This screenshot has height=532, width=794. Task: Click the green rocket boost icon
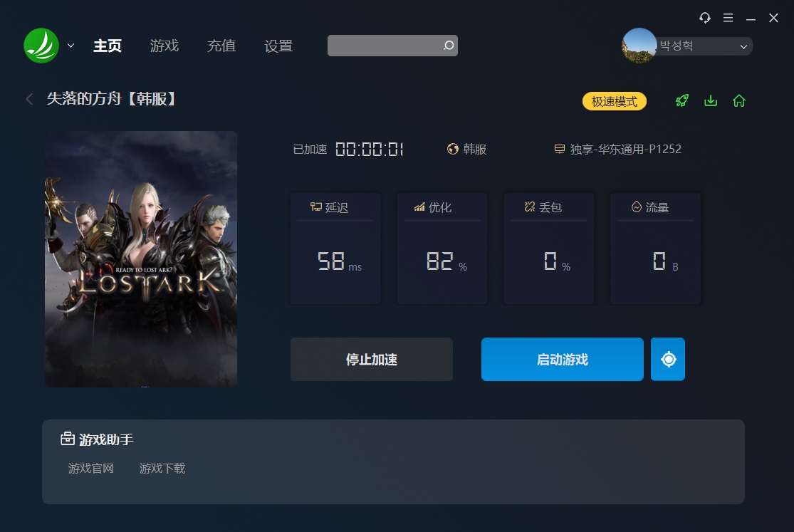coord(682,100)
